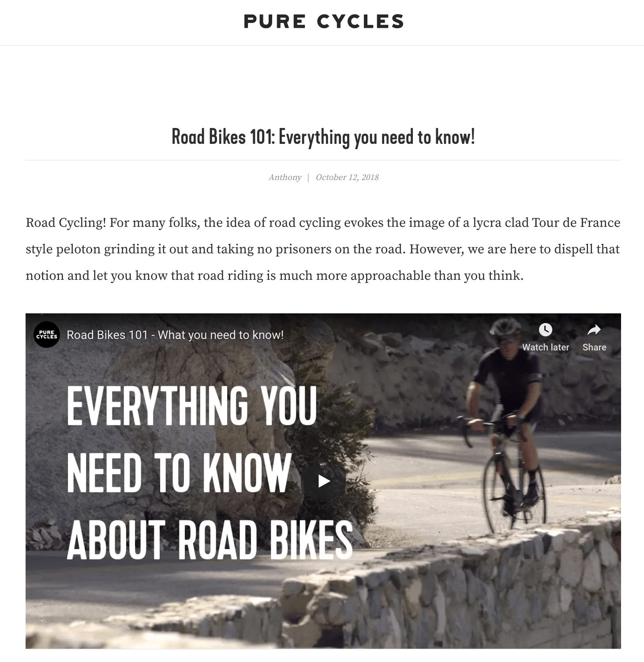This screenshot has width=644, height=662.
Task: Click the Share text label in video
Action: [594, 347]
